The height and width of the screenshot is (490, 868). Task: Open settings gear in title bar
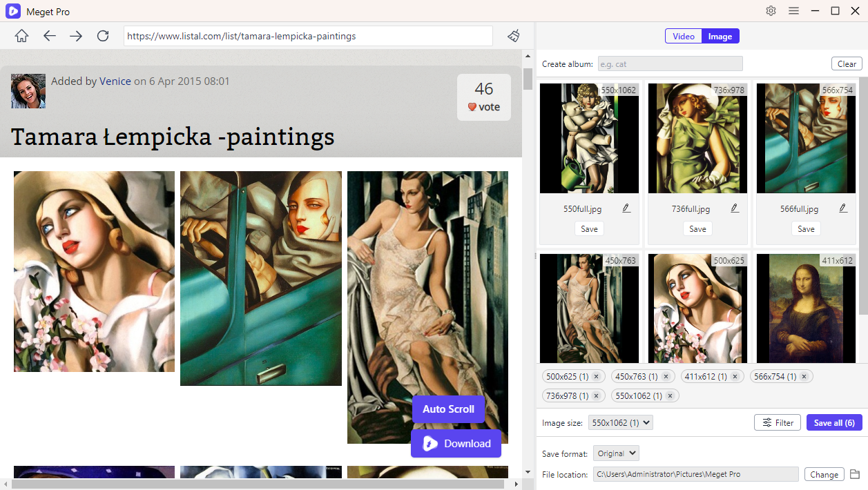coord(771,11)
